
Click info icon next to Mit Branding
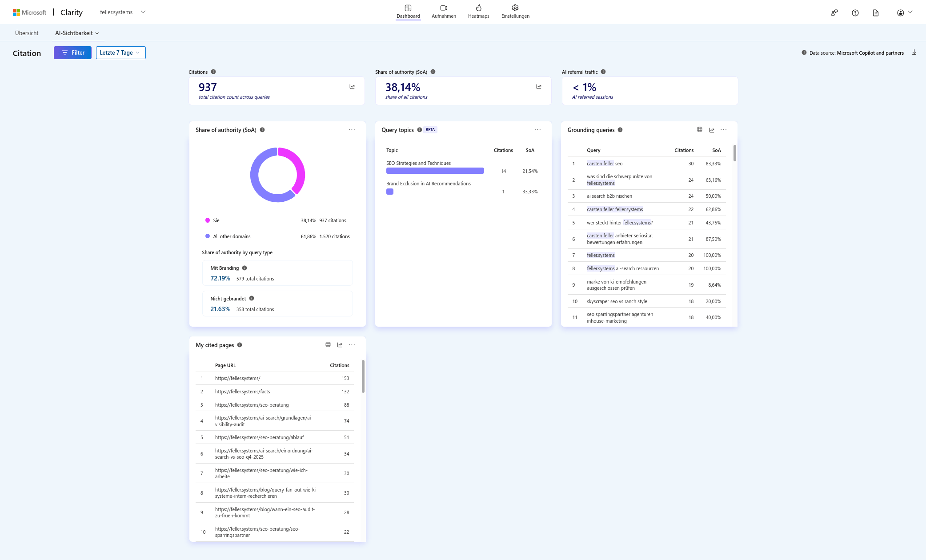245,268
